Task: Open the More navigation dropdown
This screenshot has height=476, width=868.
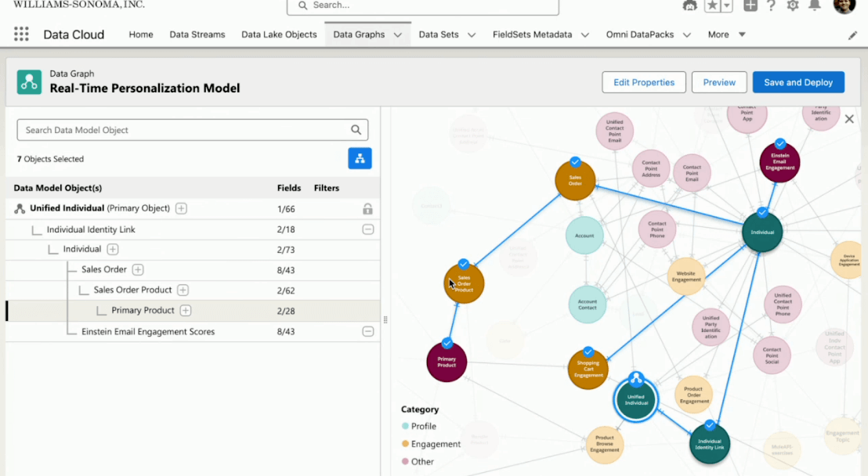Action: 727,34
